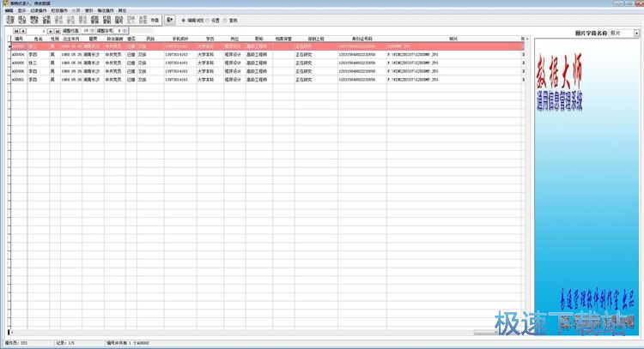Image resolution: width=644 pixels, height=349 pixels.
Task: Click 张三 name in row A00005
Action: [x=38, y=63]
